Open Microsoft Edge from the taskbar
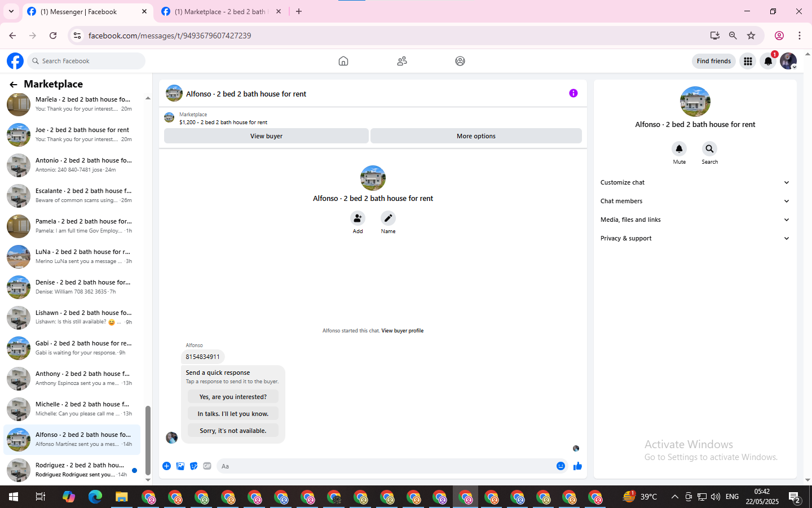Image resolution: width=812 pixels, height=508 pixels. [95, 497]
